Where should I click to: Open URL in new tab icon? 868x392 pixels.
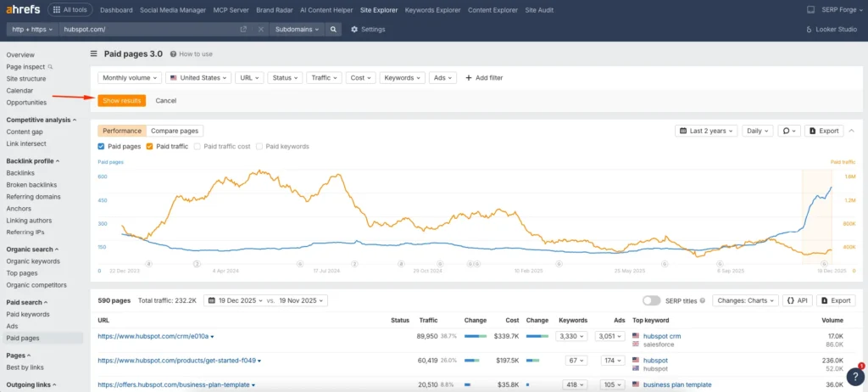click(x=243, y=29)
